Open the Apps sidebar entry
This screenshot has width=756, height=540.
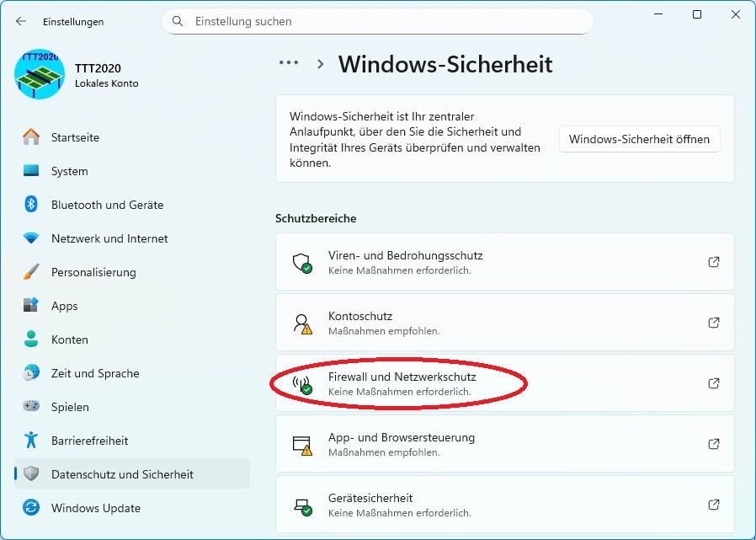pos(132,306)
